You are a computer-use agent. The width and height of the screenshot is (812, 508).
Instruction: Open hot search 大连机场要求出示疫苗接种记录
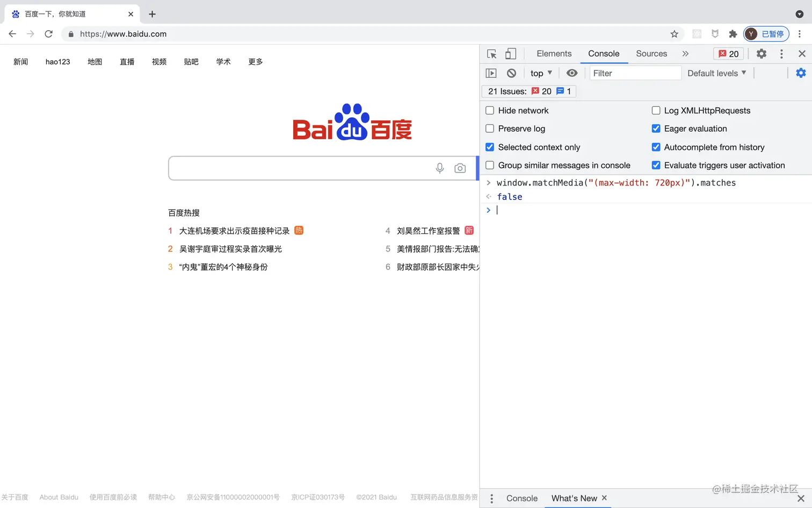(234, 231)
